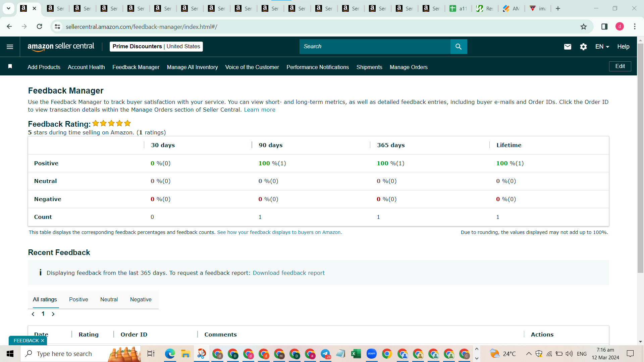Click the 24°C weather widget
Image resolution: width=644 pixels, height=362 pixels.
pyautogui.click(x=502, y=354)
